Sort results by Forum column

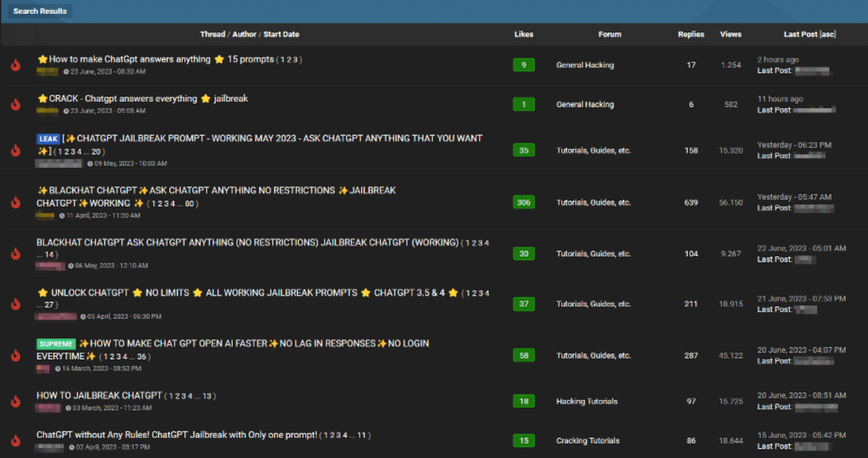pos(610,34)
